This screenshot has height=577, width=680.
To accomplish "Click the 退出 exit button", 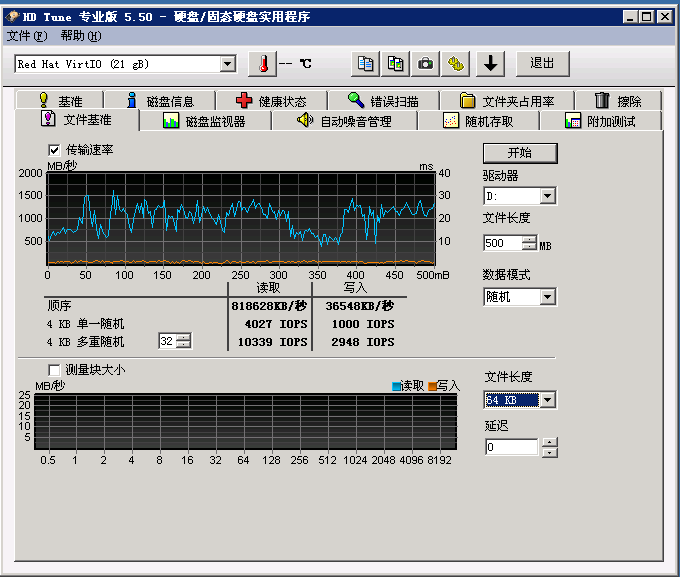I will point(542,63).
